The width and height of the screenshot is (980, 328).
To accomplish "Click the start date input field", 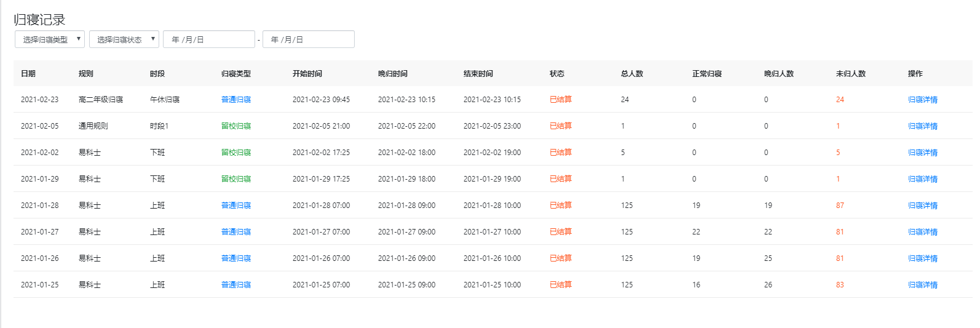I will click(209, 39).
